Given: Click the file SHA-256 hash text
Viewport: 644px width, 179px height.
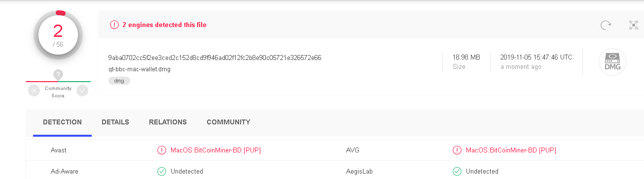Looking at the screenshot, I should [215, 58].
